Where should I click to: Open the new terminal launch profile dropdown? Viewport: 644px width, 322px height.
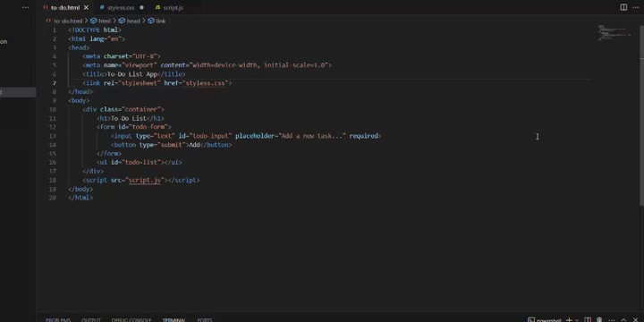[577, 320]
